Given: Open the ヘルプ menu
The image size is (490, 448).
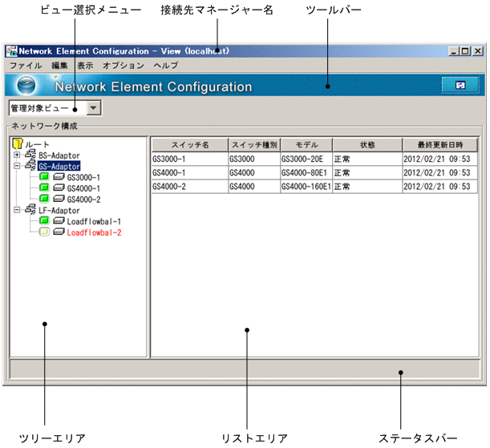Looking at the screenshot, I should click(x=165, y=65).
